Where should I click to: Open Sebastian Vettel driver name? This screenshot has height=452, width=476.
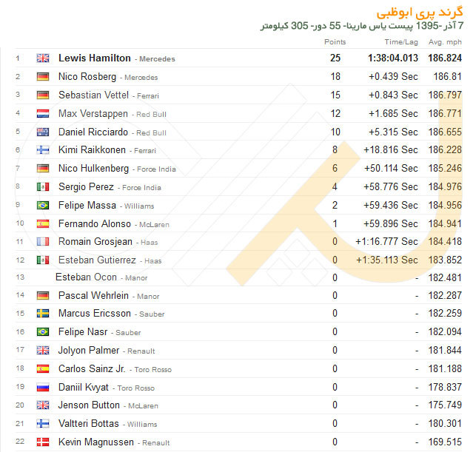pos(93,95)
